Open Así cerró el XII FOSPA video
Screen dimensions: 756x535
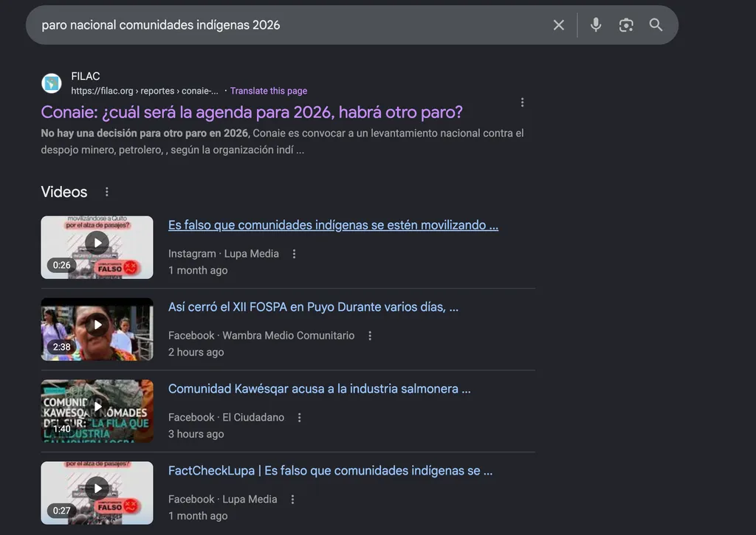[313, 307]
